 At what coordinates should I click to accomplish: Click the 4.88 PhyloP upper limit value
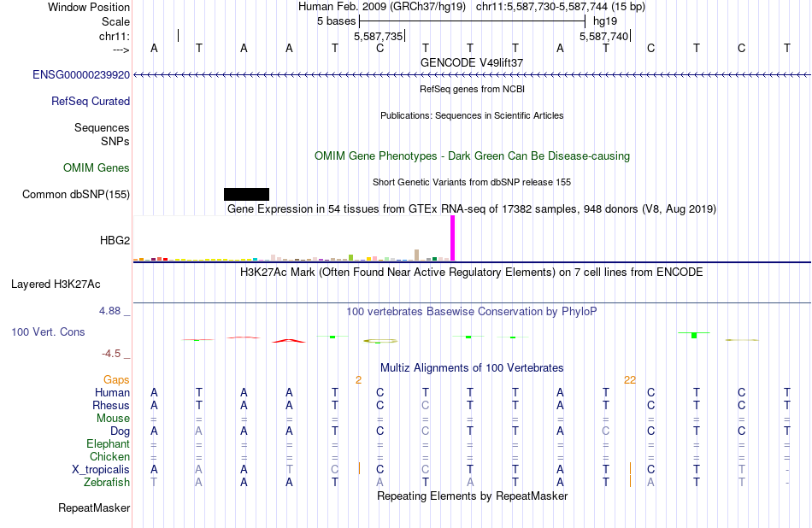click(x=109, y=311)
